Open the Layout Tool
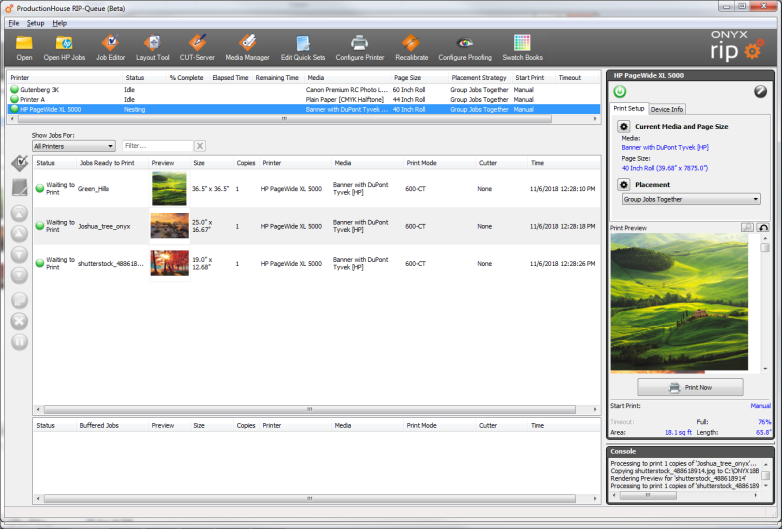782x529 pixels. pyautogui.click(x=152, y=46)
